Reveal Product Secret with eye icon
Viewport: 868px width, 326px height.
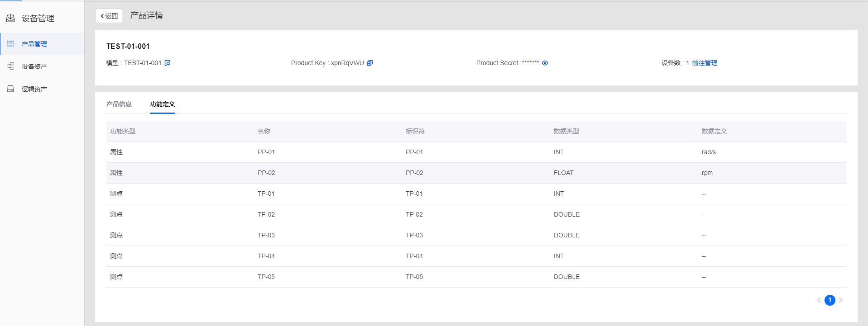[545, 63]
